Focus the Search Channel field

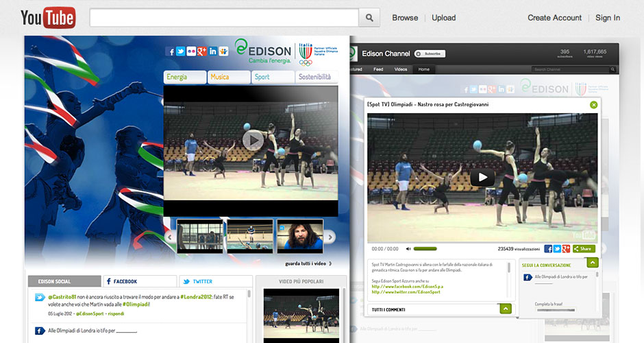pos(571,69)
